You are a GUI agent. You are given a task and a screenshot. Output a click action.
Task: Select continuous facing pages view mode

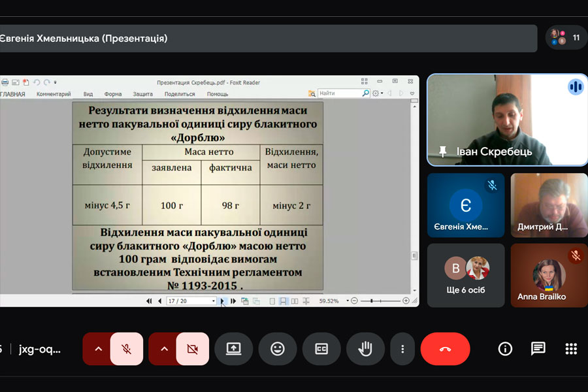[306, 301]
